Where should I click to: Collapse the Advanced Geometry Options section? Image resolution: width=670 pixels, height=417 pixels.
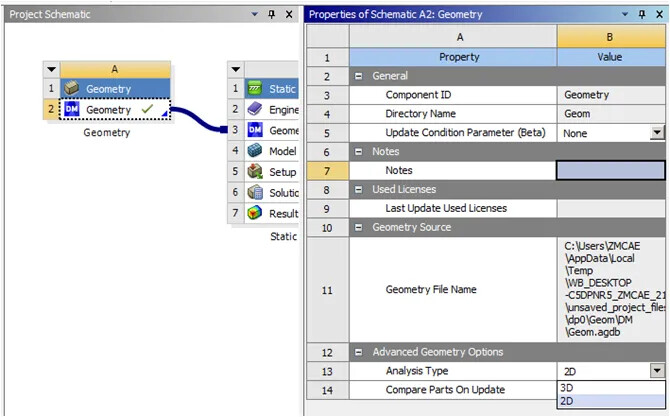[x=358, y=352]
